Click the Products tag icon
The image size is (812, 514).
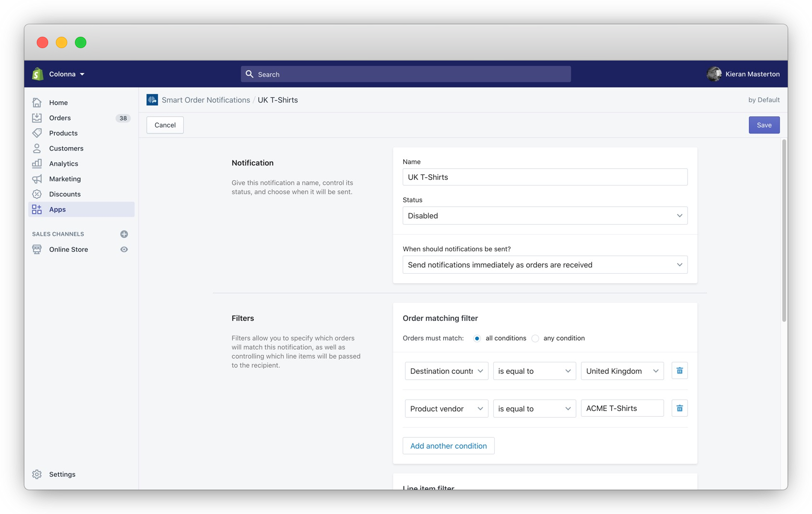[x=37, y=133]
